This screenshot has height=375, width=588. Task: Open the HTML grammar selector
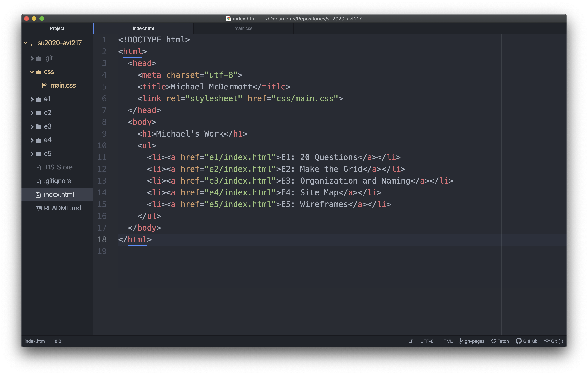click(x=446, y=341)
